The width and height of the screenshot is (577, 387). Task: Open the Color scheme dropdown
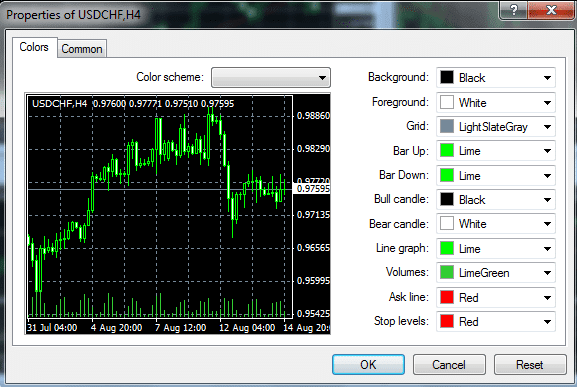[x=271, y=77]
